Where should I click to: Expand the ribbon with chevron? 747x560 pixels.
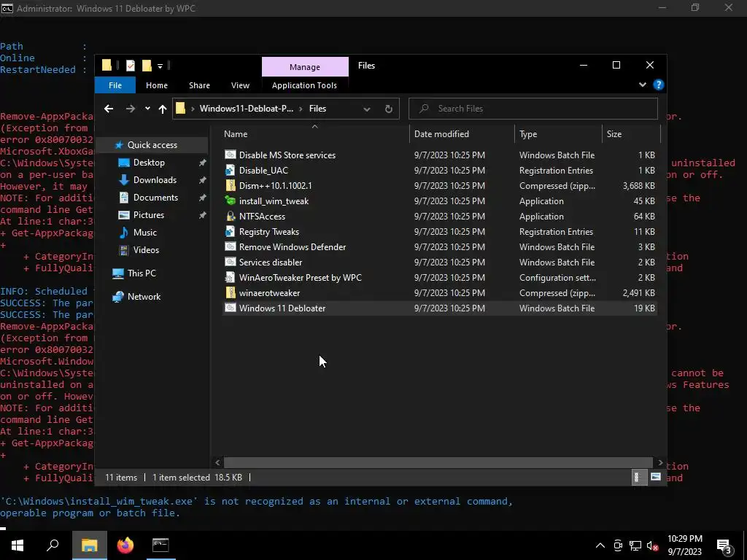[642, 85]
